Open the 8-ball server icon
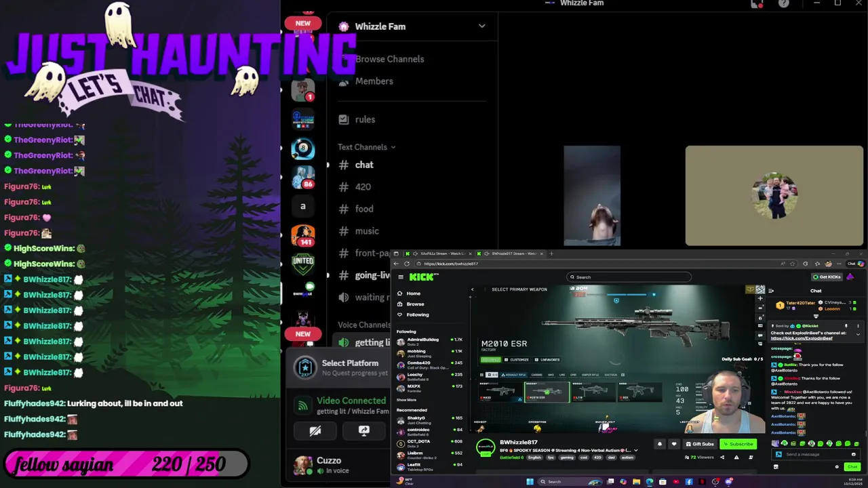The image size is (868, 488). 303,148
